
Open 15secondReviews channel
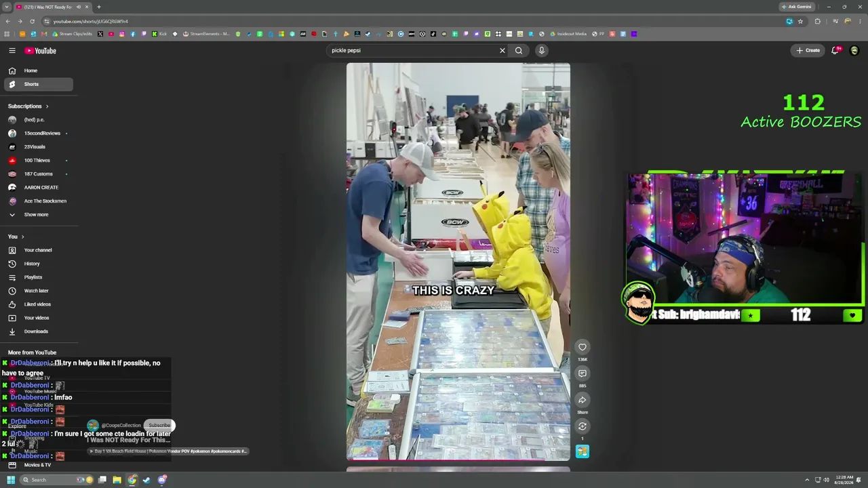coord(38,134)
